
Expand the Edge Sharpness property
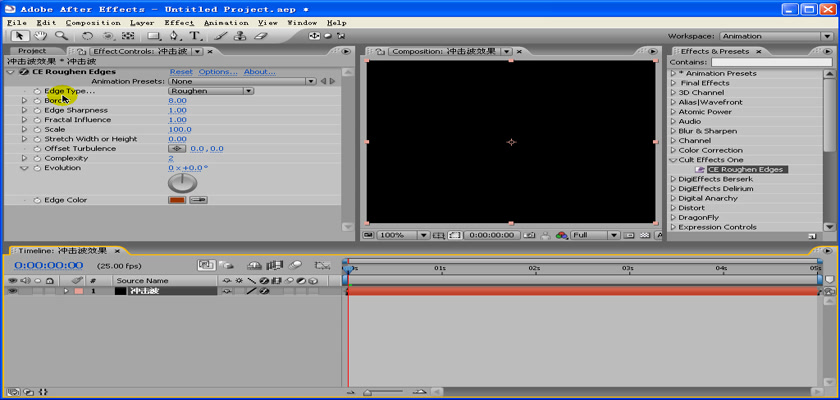pyautogui.click(x=24, y=110)
